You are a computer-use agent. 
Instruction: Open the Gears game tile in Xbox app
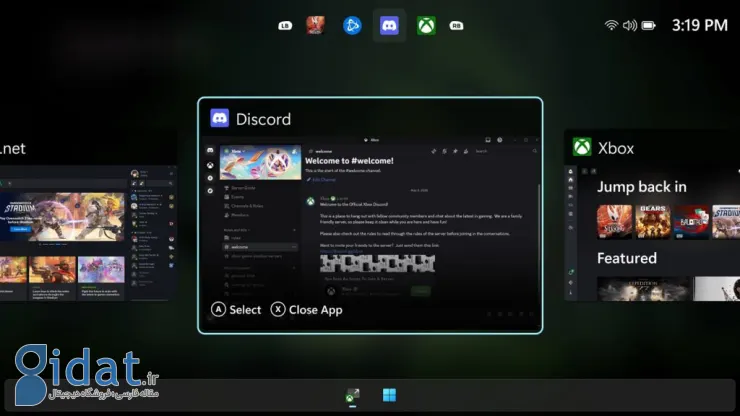point(653,222)
